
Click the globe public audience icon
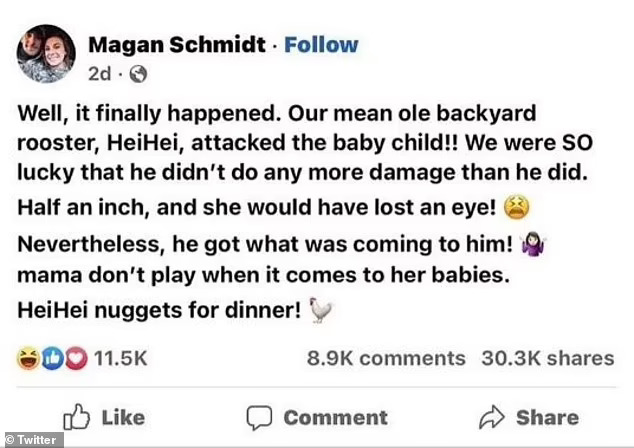click(x=138, y=73)
